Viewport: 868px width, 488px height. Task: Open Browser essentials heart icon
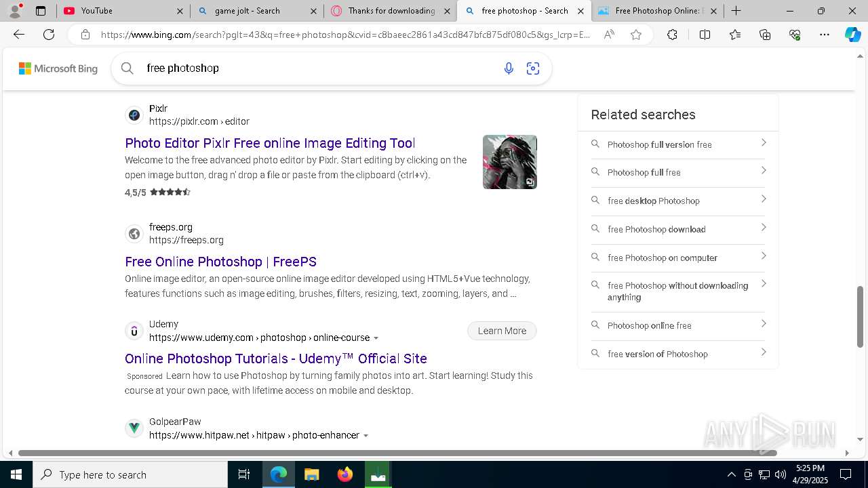[795, 35]
